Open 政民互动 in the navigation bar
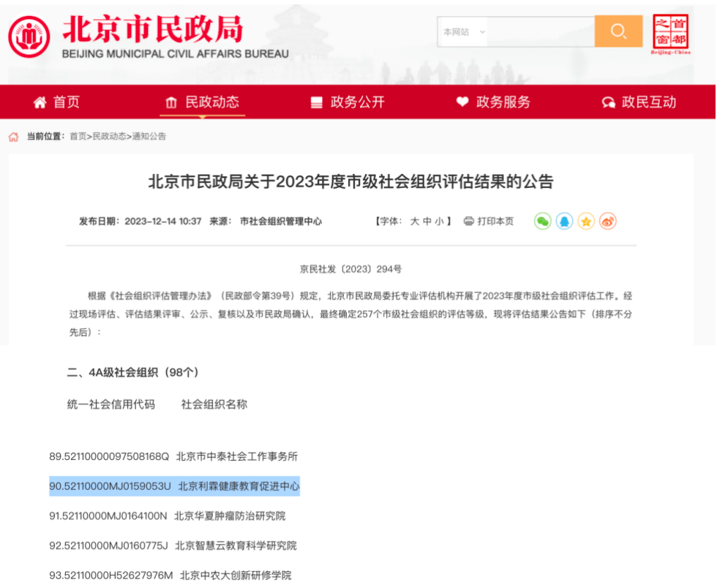Viewport: 717px width, 588px height. coord(639,102)
